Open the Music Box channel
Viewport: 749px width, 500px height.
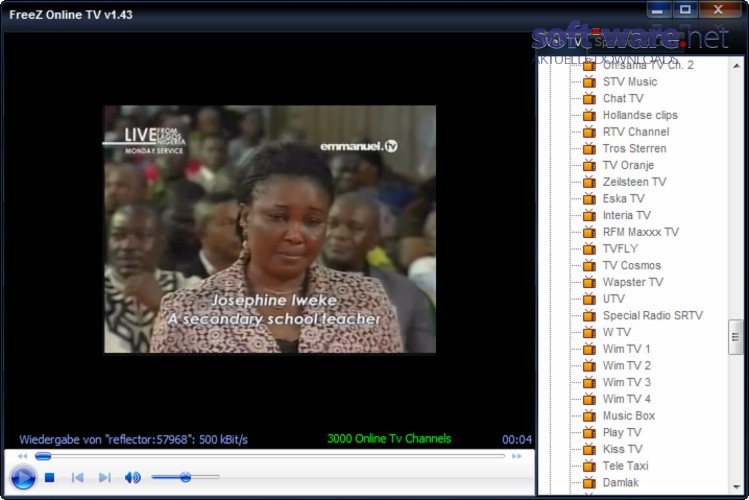629,416
